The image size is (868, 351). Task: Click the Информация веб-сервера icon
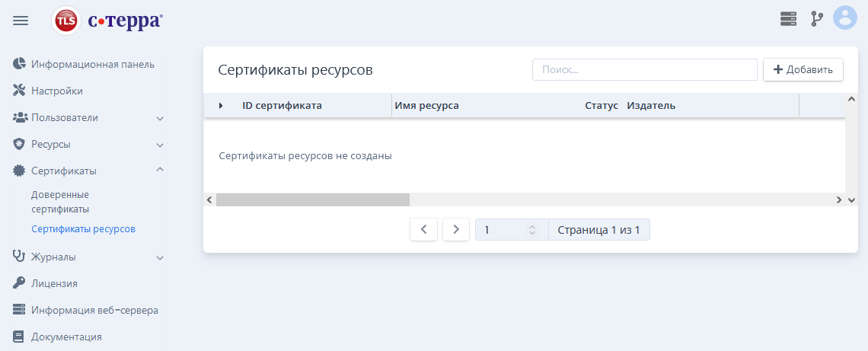pyautogui.click(x=19, y=310)
